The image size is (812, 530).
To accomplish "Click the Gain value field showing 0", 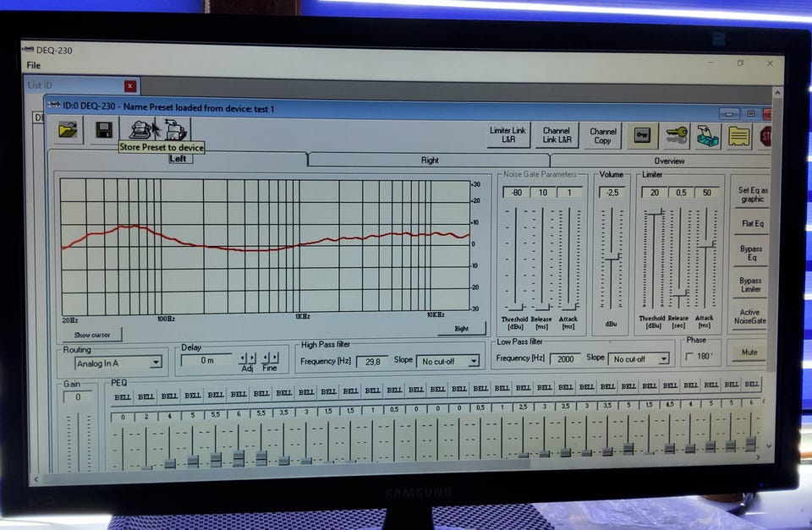I will 78,397.
